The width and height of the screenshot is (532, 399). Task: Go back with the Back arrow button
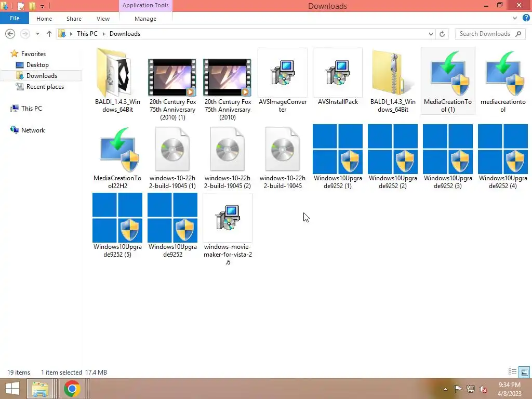[x=10, y=34]
